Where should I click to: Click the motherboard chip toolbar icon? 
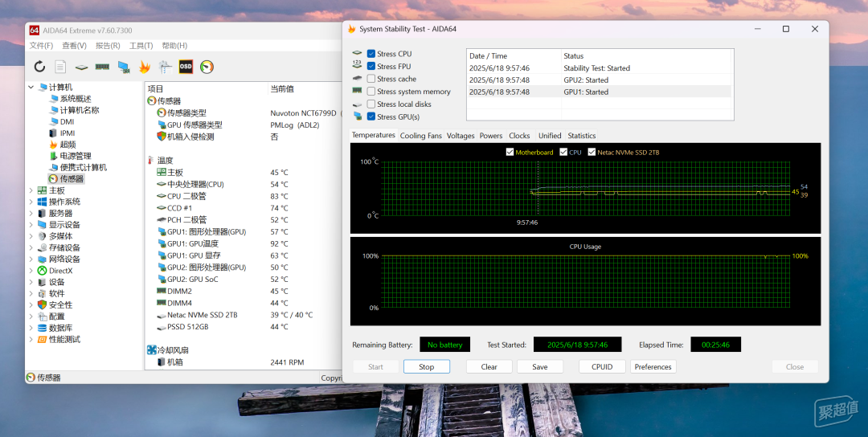click(81, 67)
